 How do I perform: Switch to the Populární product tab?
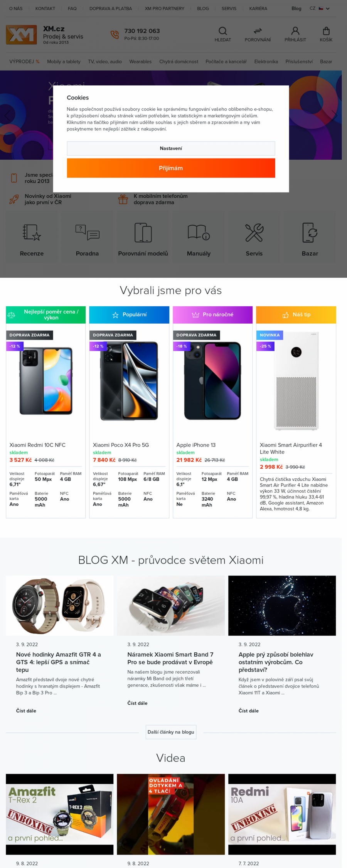pyautogui.click(x=129, y=315)
